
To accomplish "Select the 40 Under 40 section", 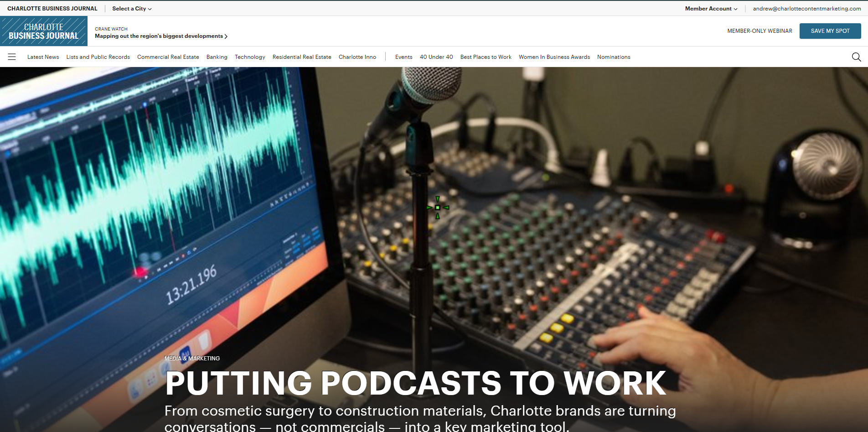I will click(x=436, y=57).
